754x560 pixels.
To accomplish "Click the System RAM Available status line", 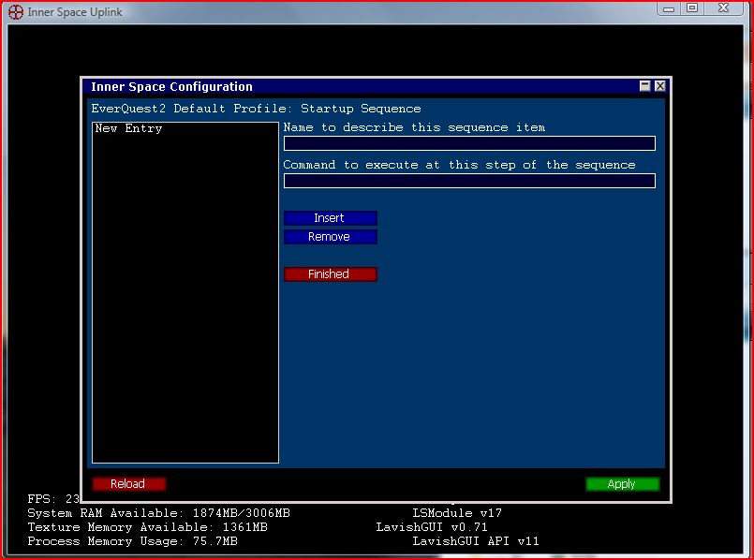I will (158, 513).
